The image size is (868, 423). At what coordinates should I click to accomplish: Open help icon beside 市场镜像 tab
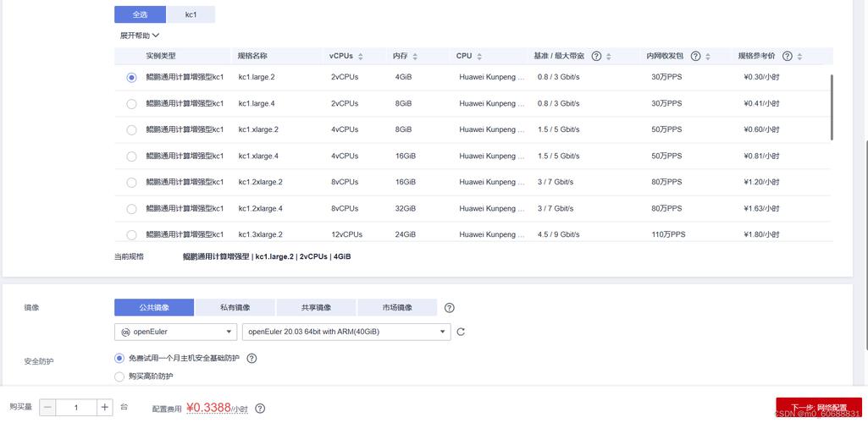[x=450, y=307]
